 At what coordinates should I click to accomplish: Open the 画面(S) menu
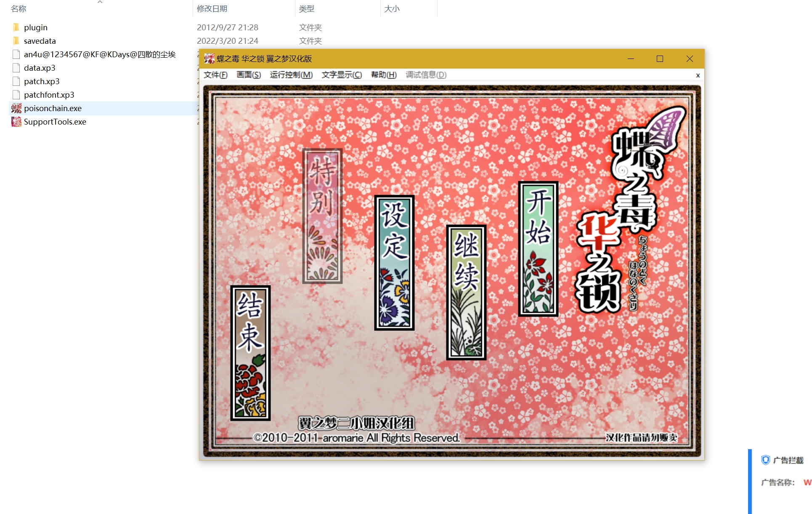pos(249,75)
